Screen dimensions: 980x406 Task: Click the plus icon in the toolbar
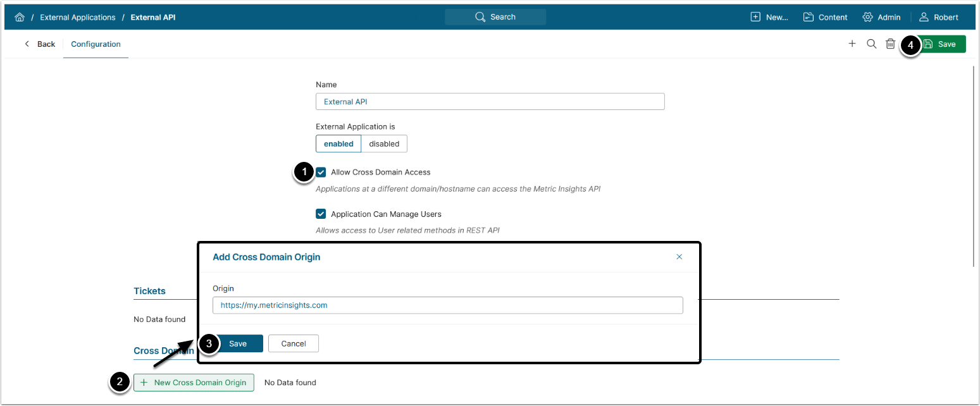point(852,44)
